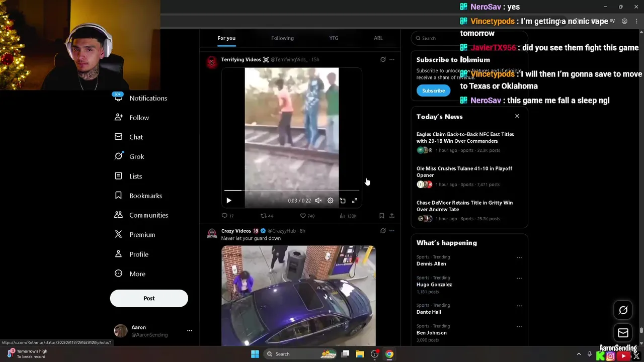The height and width of the screenshot is (362, 644).
Task: View analytics for the 130K views post
Action: (348, 216)
